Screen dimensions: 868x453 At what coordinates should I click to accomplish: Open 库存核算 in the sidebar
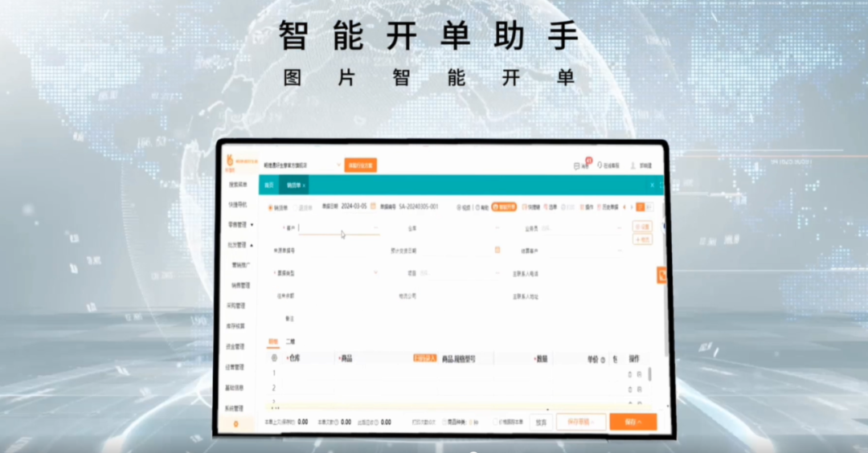(235, 326)
